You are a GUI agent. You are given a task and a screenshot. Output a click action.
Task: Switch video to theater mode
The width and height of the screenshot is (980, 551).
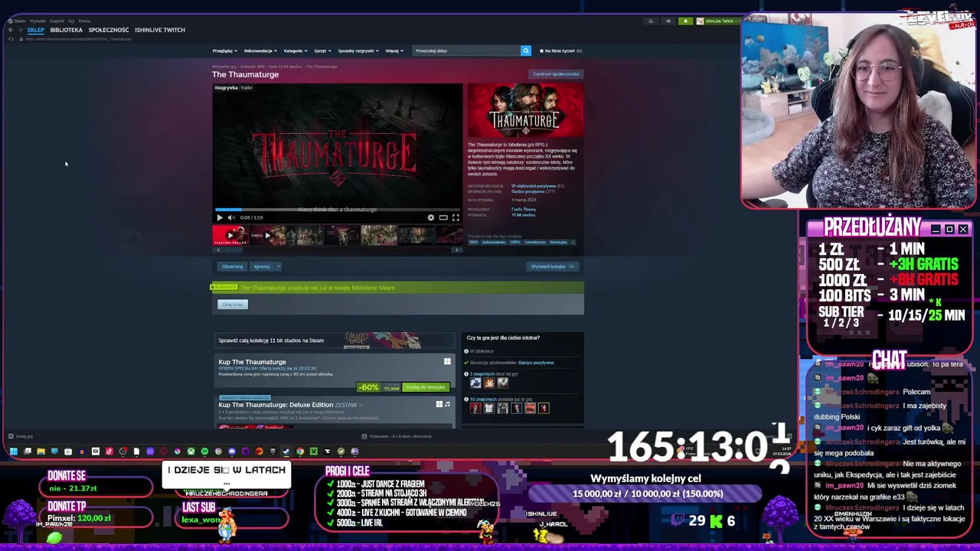pyautogui.click(x=443, y=217)
